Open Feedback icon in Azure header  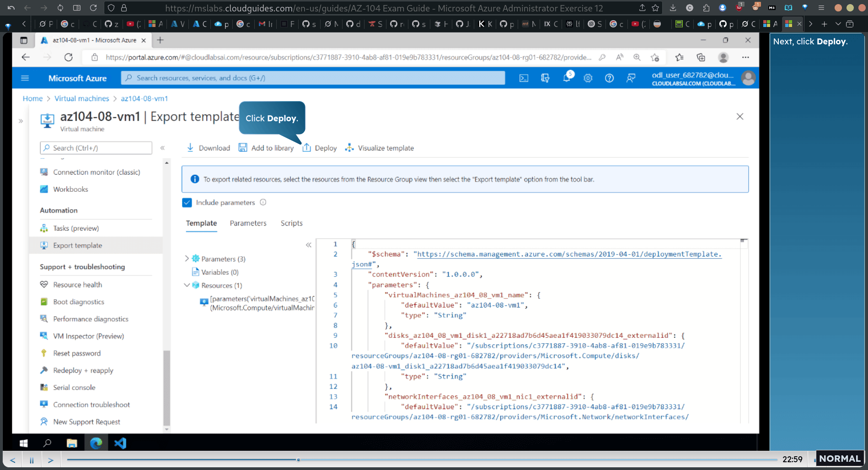click(x=631, y=78)
